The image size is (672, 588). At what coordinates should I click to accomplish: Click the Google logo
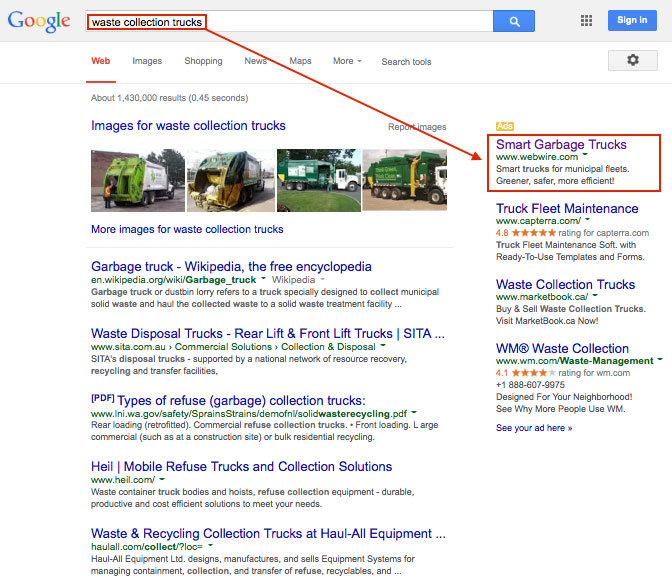coord(39,21)
